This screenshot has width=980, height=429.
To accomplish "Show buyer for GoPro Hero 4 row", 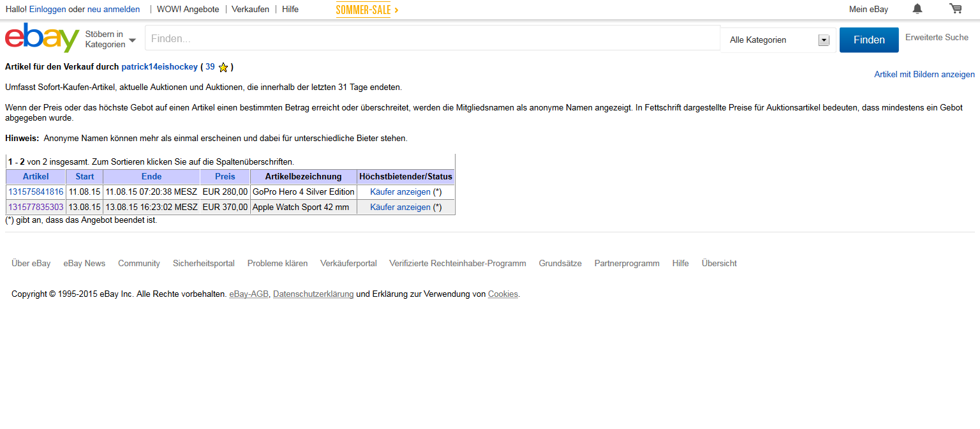I will (x=400, y=192).
